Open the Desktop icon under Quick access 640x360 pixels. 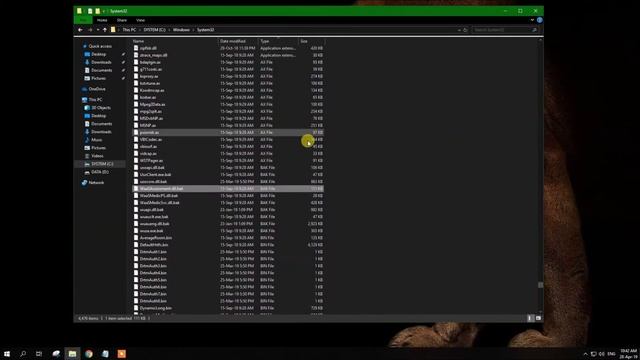tap(87, 54)
